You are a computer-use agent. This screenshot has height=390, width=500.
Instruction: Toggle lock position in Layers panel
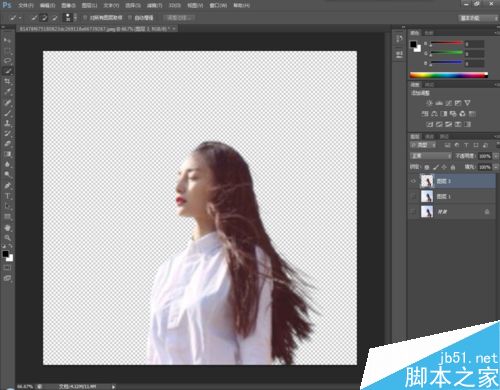[x=444, y=167]
